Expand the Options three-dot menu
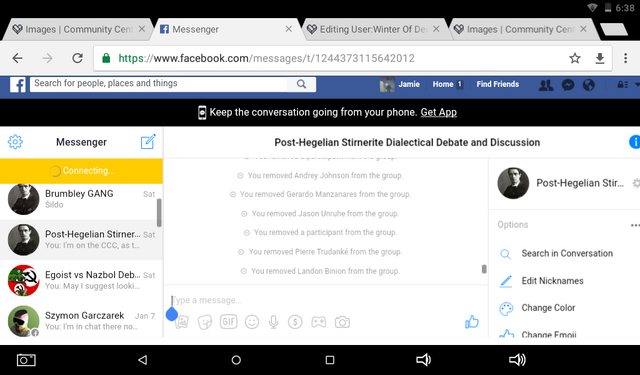 coord(635,225)
